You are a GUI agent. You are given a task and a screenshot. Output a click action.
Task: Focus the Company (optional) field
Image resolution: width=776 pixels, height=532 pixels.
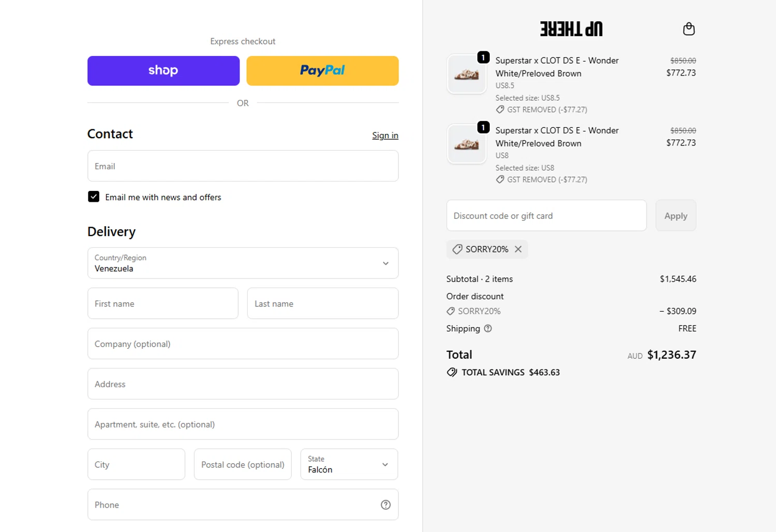pyautogui.click(x=243, y=344)
